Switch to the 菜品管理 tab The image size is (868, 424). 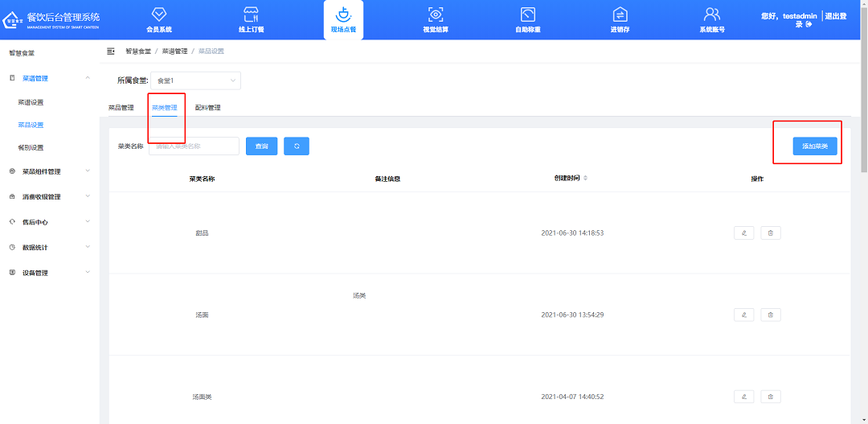[x=121, y=108]
